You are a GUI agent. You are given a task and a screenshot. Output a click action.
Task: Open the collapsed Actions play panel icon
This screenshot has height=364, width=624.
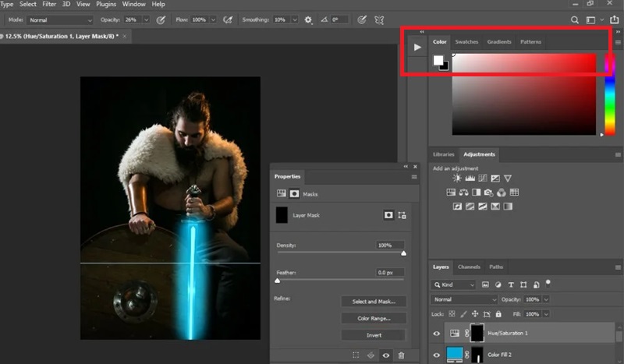pyautogui.click(x=417, y=48)
